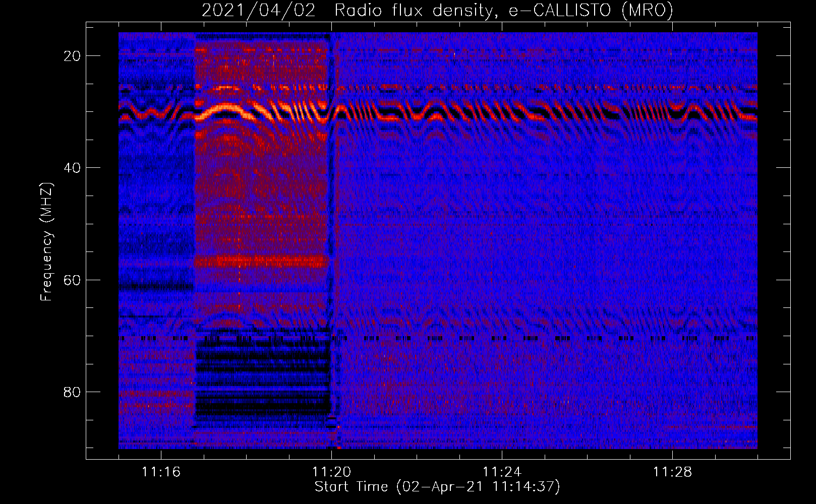Viewport: 816px width, 504px height.
Task: Click the 11:20 time tick label
Action: point(331,472)
